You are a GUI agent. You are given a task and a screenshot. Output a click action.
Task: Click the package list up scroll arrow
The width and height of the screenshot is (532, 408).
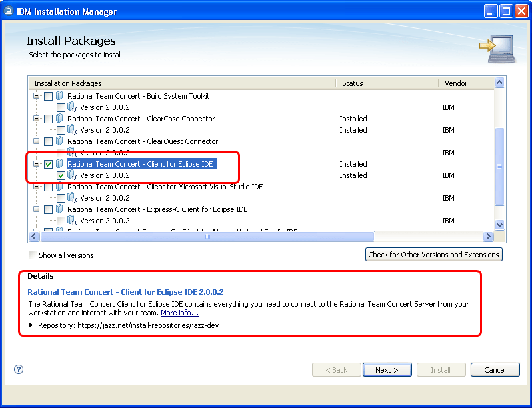point(500,83)
